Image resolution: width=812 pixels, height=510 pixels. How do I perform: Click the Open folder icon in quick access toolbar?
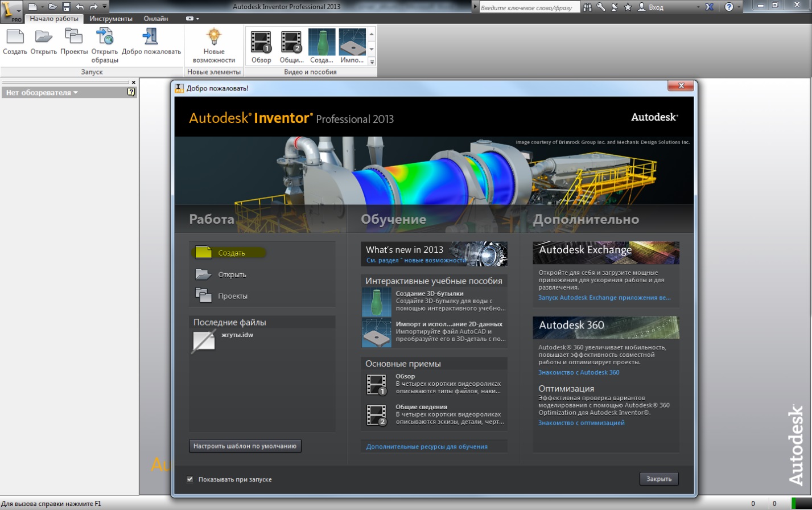tap(52, 7)
